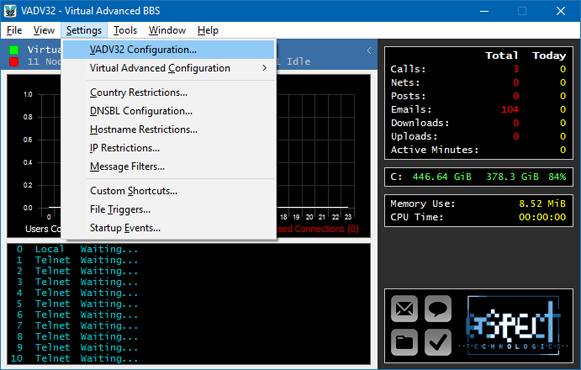
Task: Open the mail envelope icon button
Action: tap(404, 308)
